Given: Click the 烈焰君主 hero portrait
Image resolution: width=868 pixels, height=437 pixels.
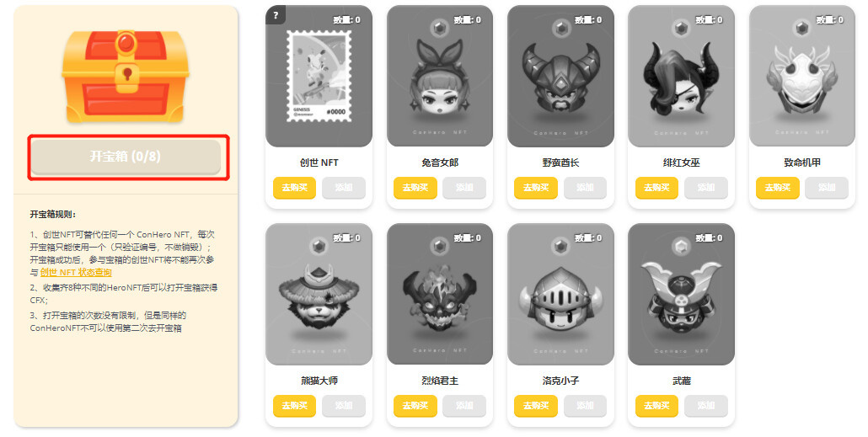Looking at the screenshot, I should (x=440, y=295).
